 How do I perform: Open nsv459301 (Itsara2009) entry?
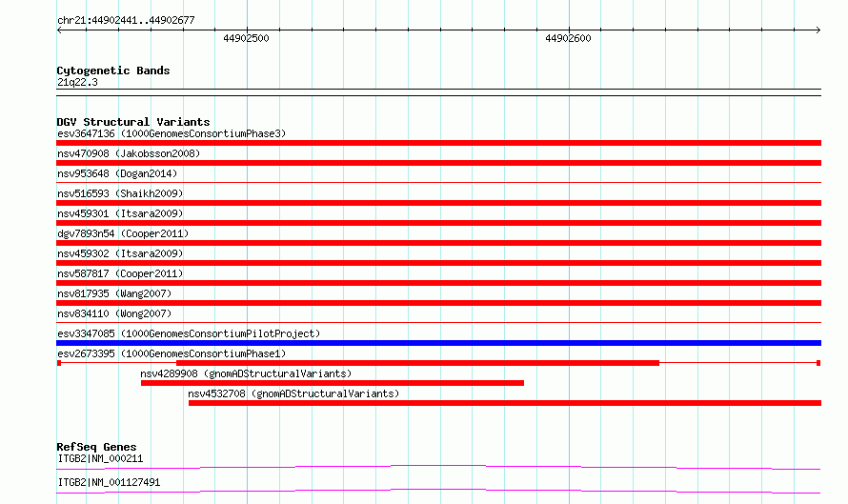120,213
